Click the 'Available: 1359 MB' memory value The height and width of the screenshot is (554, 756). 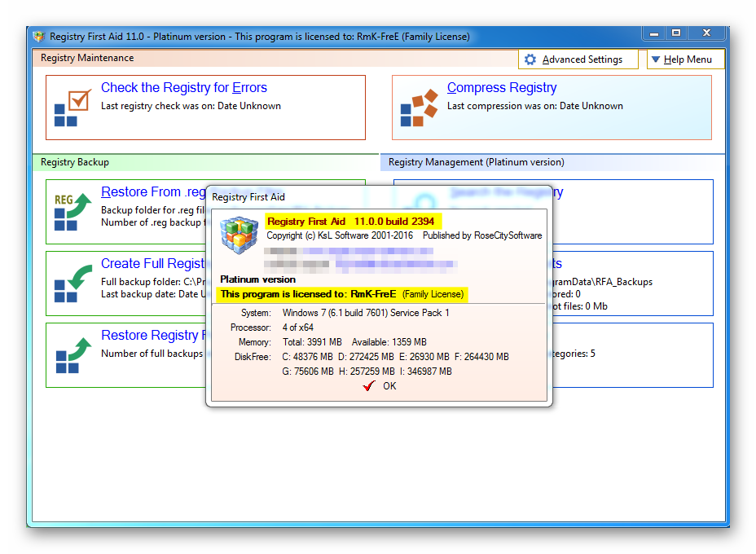[389, 342]
